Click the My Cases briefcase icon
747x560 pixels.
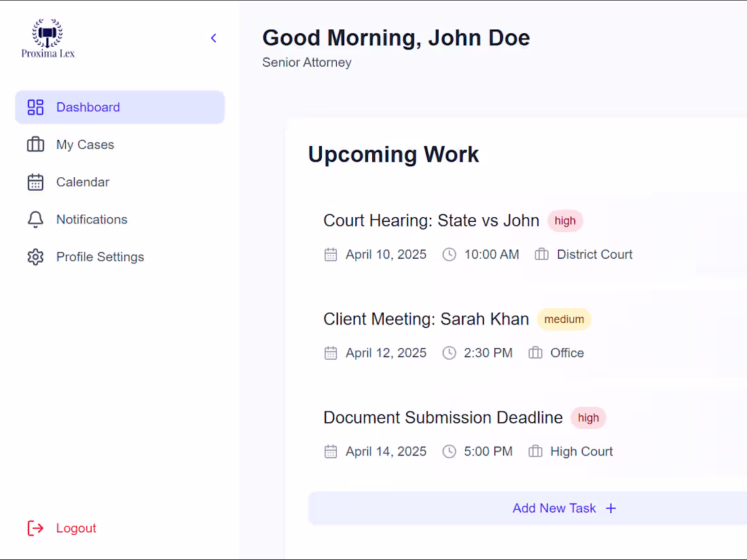click(35, 145)
